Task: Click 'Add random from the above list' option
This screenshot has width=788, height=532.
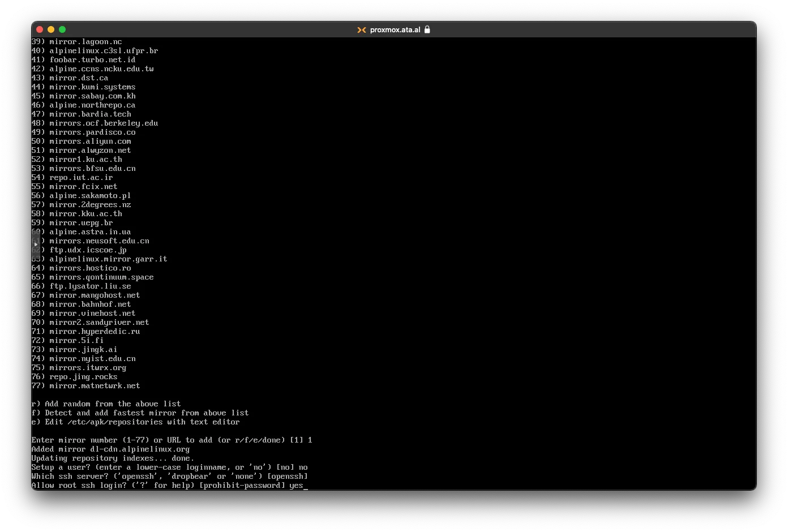Action: coord(106,404)
